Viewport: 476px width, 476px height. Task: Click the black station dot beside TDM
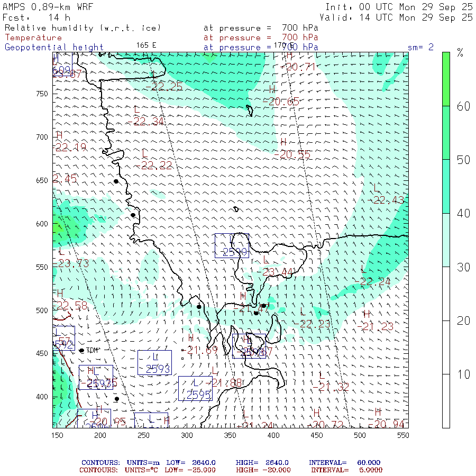coord(81,351)
